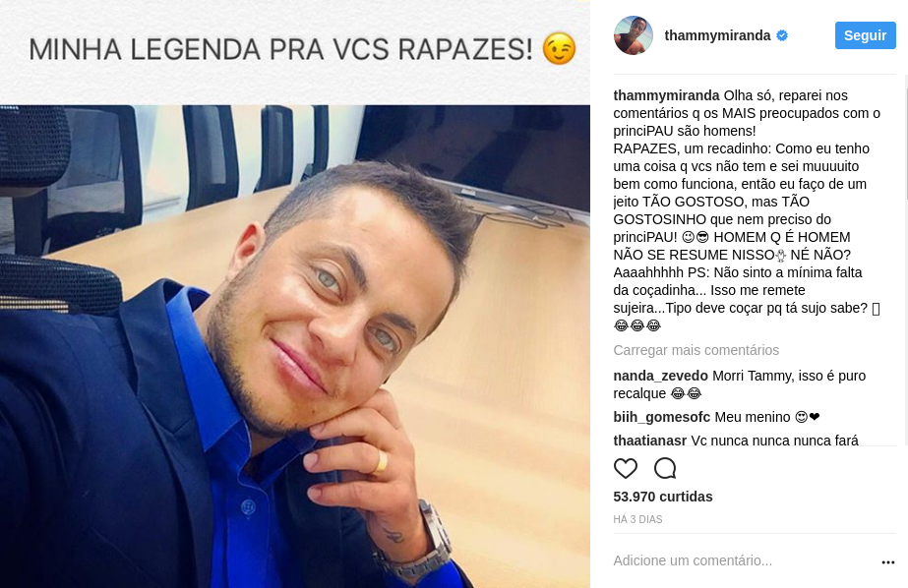This screenshot has width=908, height=588.
Task: Click the comment speech bubble icon
Action: (x=665, y=468)
